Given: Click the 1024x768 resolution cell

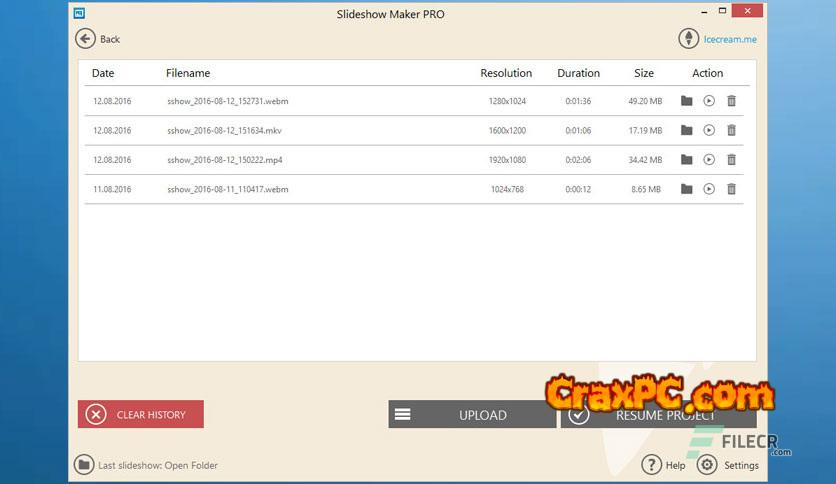Looking at the screenshot, I should coord(507,189).
